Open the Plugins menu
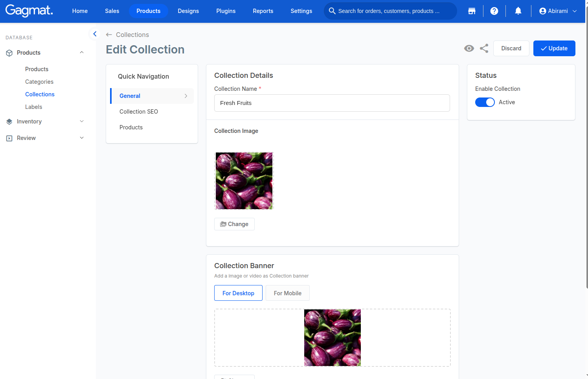The width and height of the screenshot is (588, 379). (x=226, y=11)
